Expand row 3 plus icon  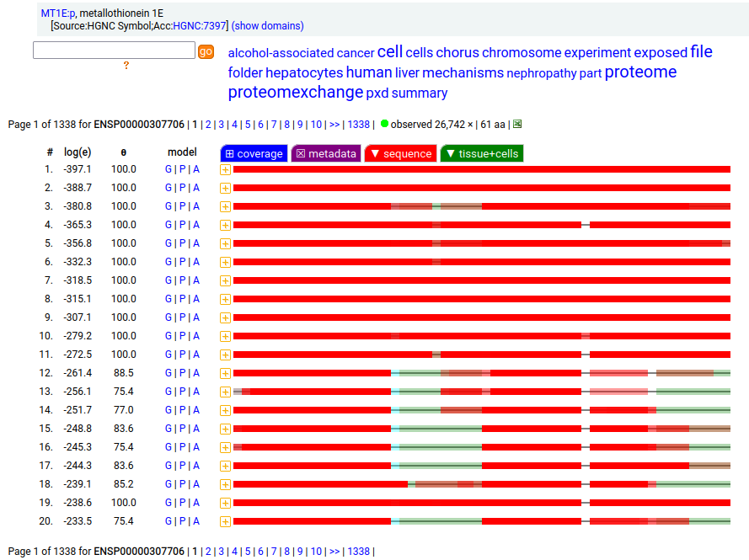click(x=226, y=206)
